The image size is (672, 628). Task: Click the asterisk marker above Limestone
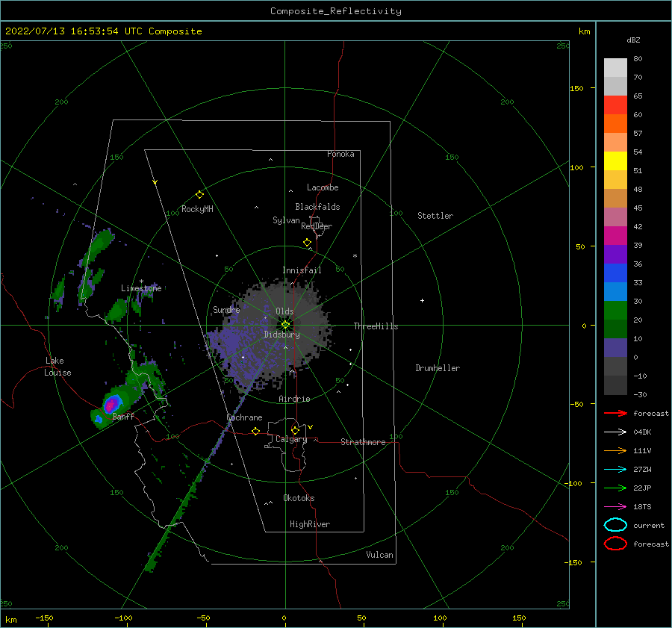141,282
